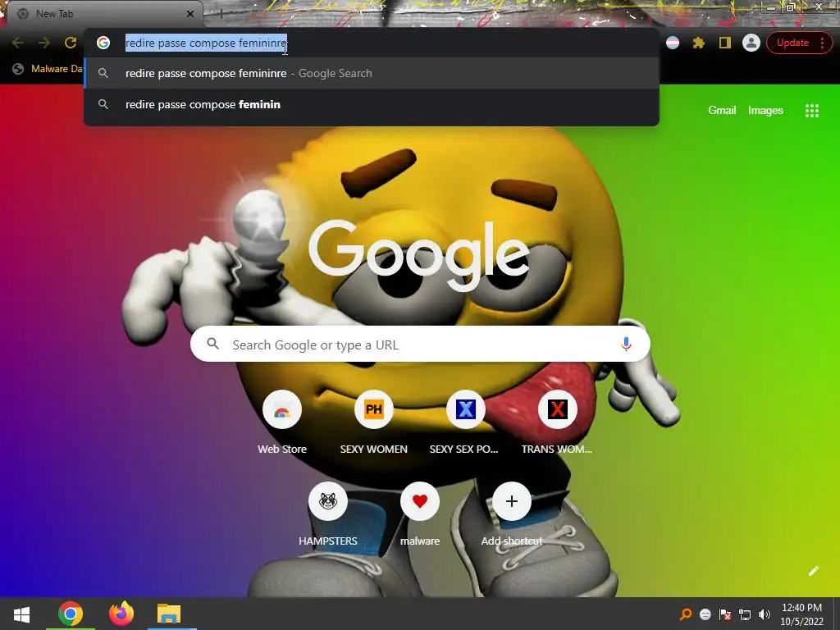Click the red Update button
The image size is (840, 630).
792,43
